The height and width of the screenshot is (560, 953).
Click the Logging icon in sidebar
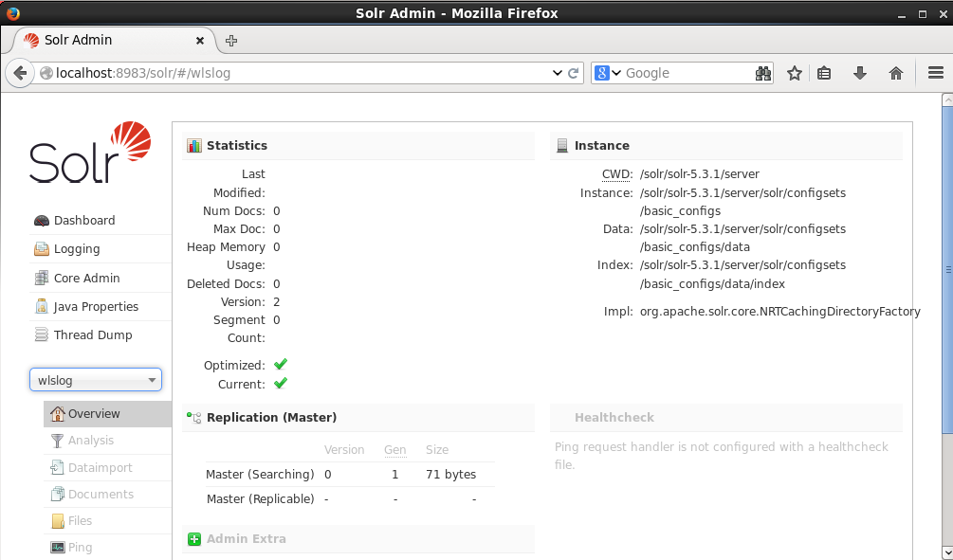(42, 249)
